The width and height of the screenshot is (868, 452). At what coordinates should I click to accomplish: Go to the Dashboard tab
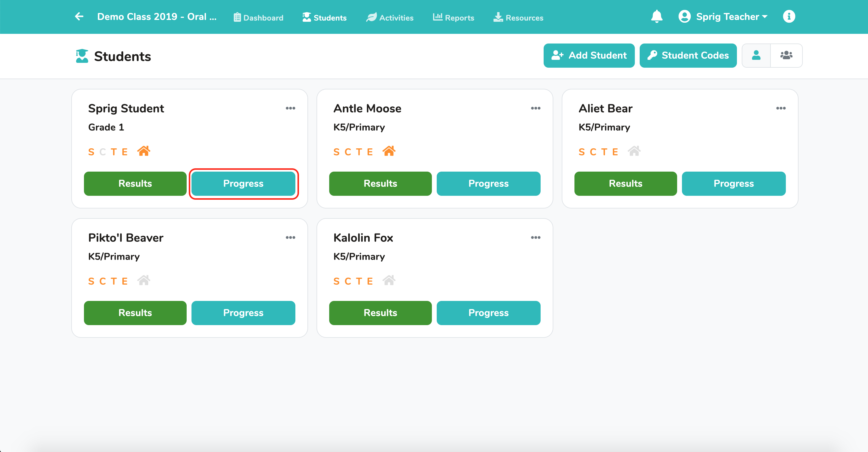click(x=258, y=17)
